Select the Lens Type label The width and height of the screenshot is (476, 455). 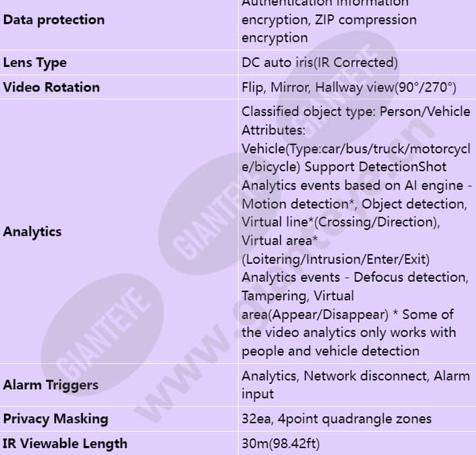pos(34,63)
